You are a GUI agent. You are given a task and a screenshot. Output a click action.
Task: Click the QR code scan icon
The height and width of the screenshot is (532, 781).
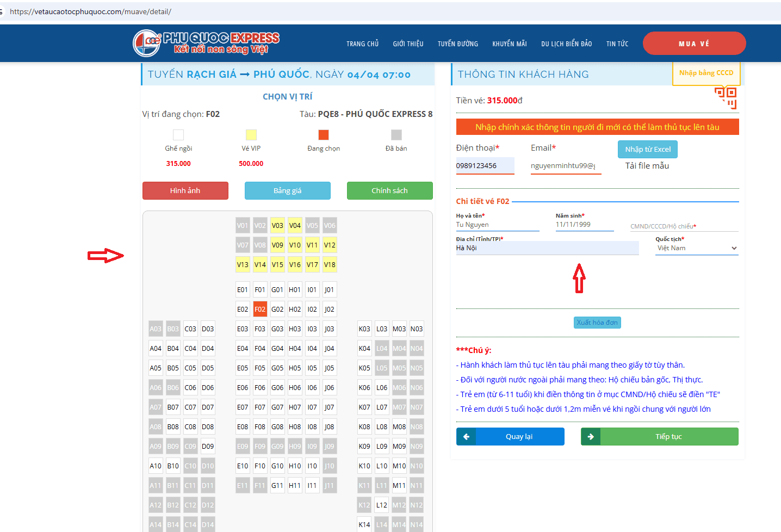[726, 97]
